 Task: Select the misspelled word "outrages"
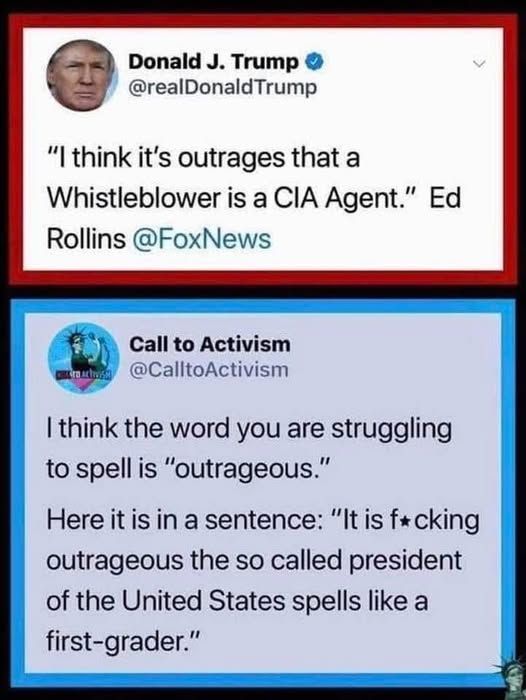(x=232, y=159)
